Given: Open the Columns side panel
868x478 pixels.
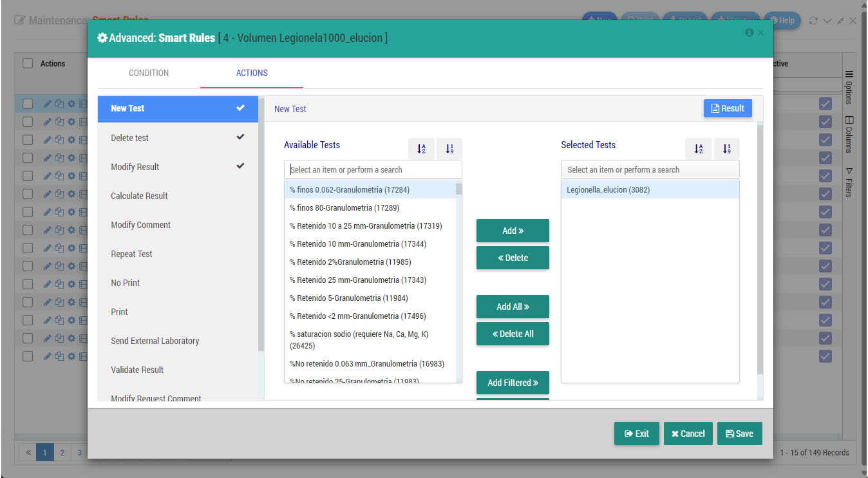Looking at the screenshot, I should pos(849,134).
